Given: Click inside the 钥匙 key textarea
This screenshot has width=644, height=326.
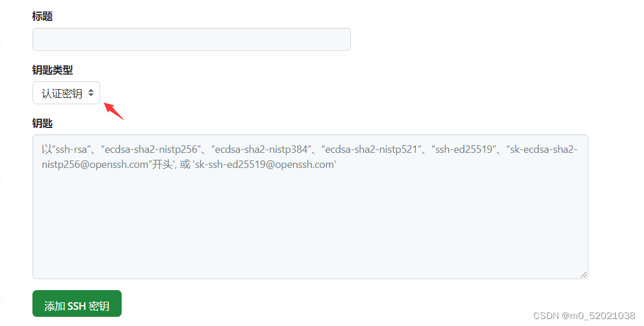Looking at the screenshot, I should point(310,207).
